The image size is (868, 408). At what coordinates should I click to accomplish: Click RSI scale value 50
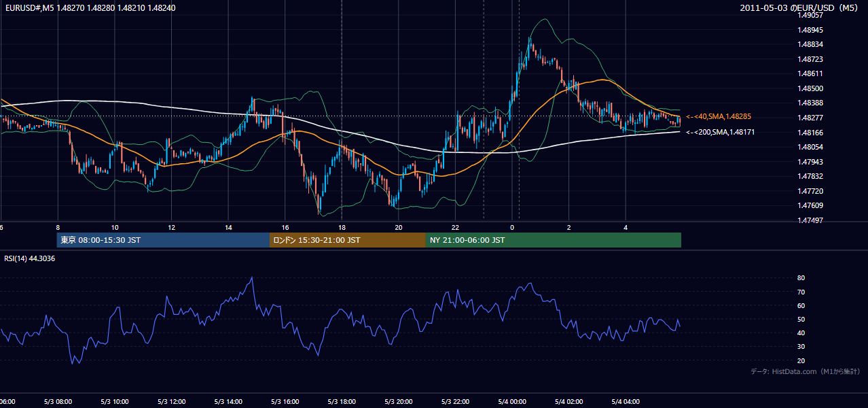801,319
